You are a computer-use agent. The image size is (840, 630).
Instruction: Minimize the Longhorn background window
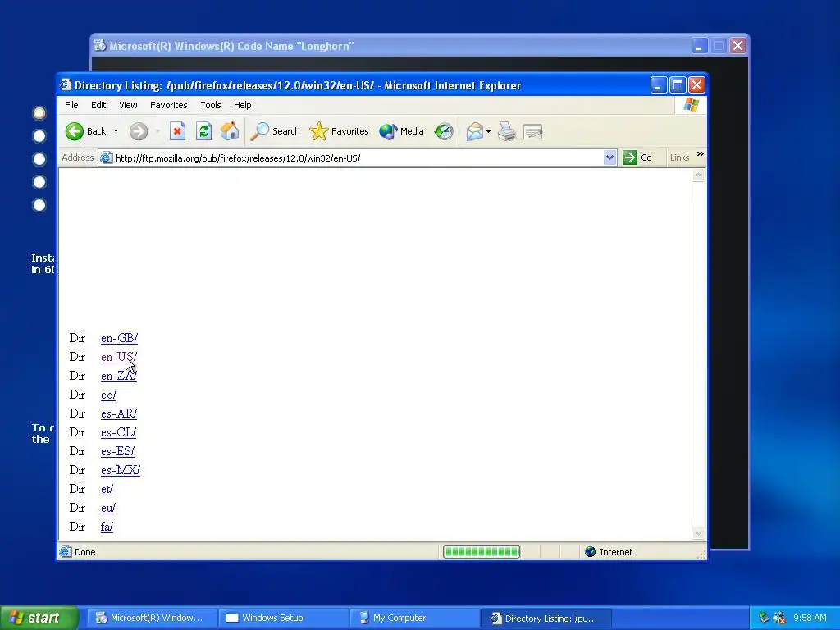pos(699,46)
